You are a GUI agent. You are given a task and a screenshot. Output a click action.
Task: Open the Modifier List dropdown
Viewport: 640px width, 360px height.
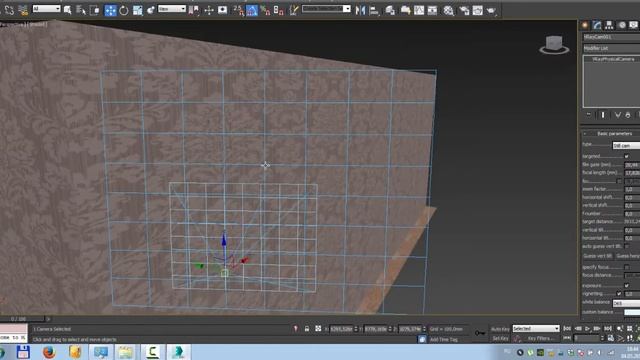(x=611, y=48)
